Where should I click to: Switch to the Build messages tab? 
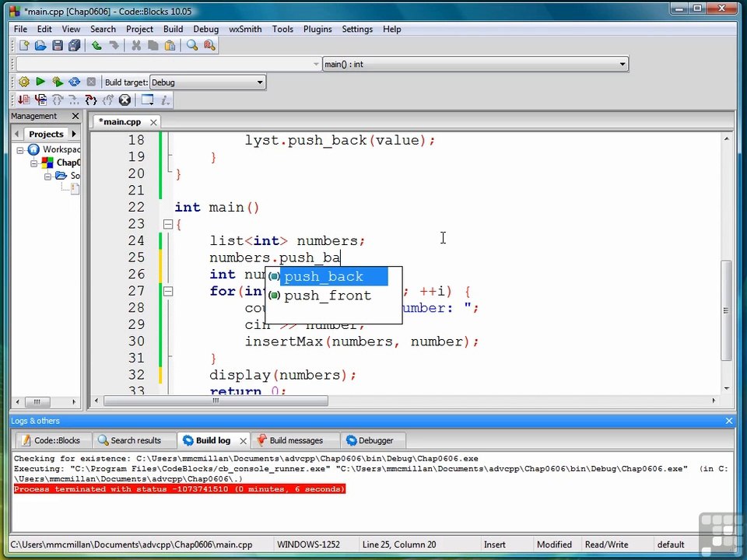point(296,440)
